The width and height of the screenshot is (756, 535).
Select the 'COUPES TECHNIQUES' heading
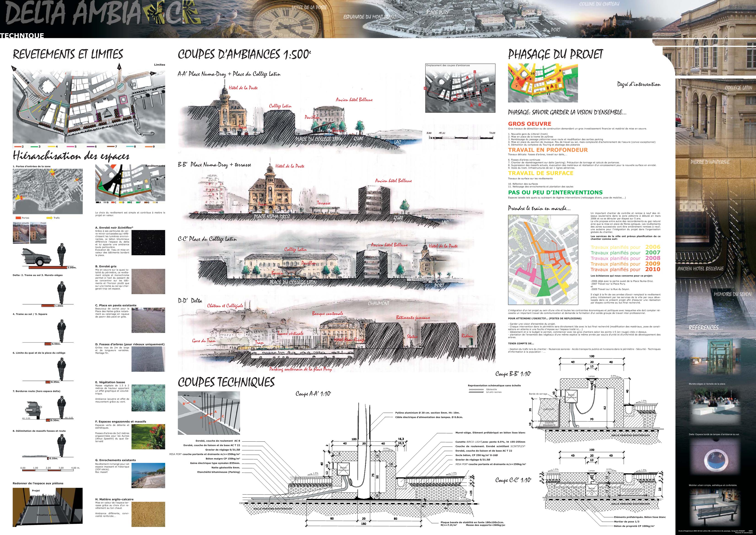226,382
